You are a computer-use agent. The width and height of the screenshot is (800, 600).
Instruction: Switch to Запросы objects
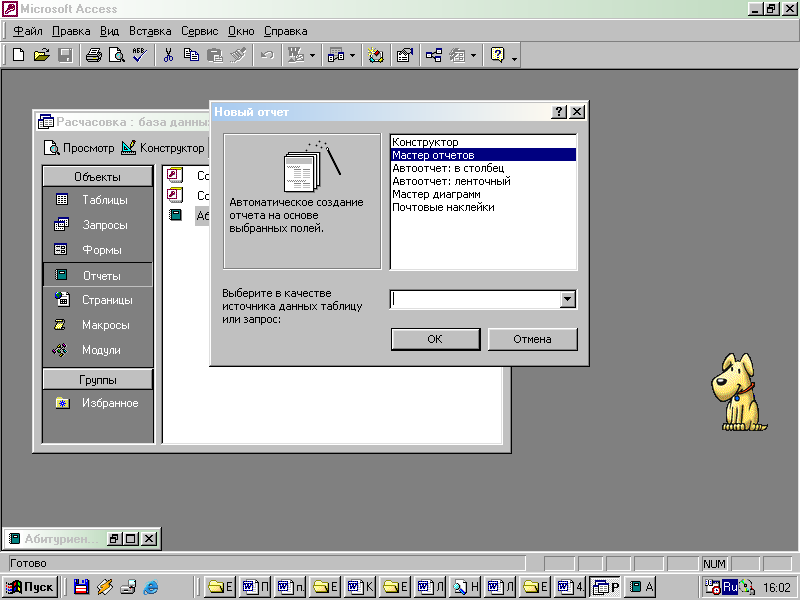click(x=97, y=224)
